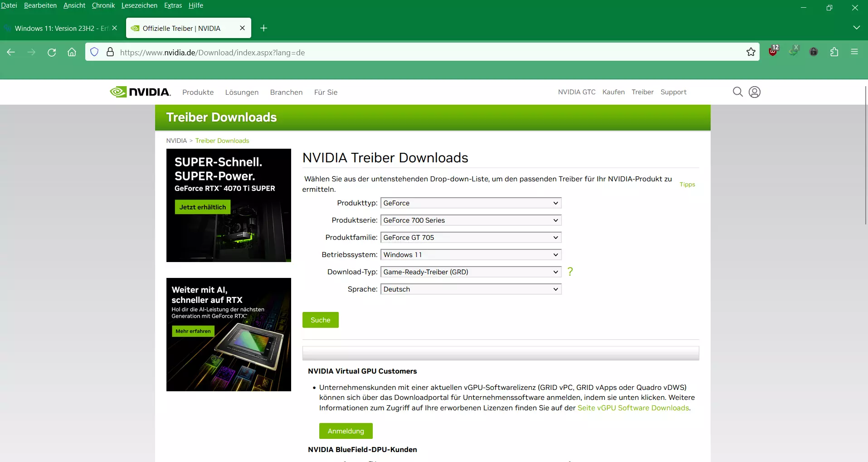Click the padlock site info icon
The image size is (868, 462).
click(x=110, y=52)
